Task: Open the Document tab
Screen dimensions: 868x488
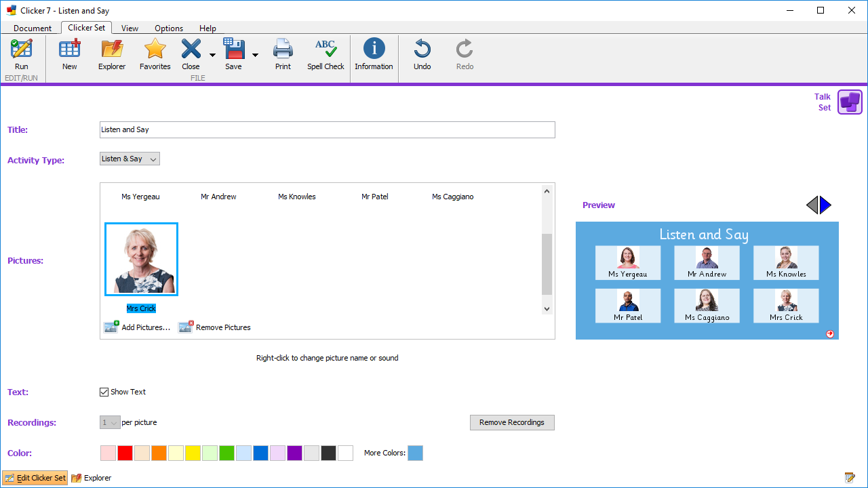Action: (33, 28)
